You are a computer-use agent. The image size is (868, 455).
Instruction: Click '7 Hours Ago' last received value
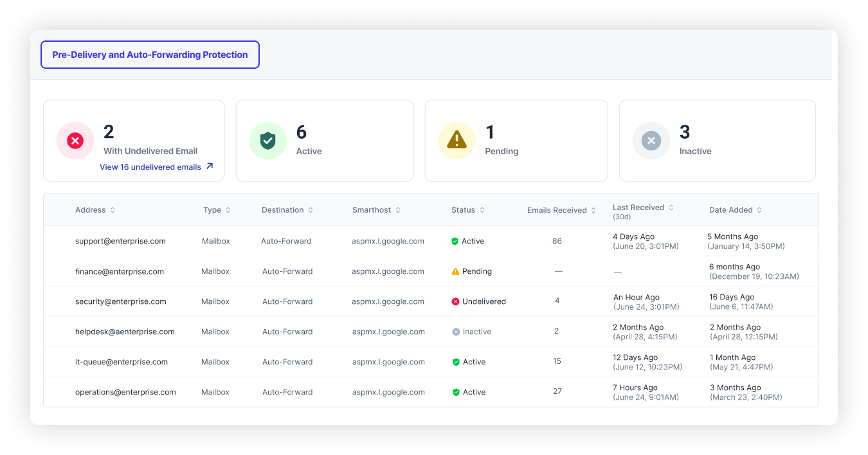pyautogui.click(x=635, y=388)
